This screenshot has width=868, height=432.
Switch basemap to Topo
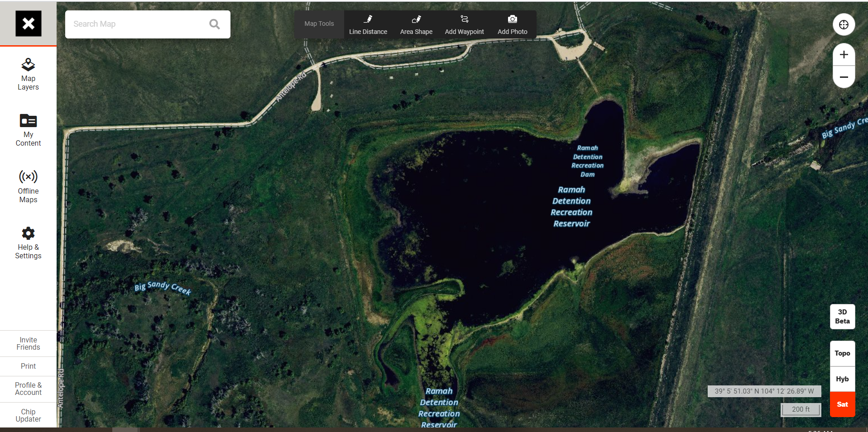tap(842, 353)
